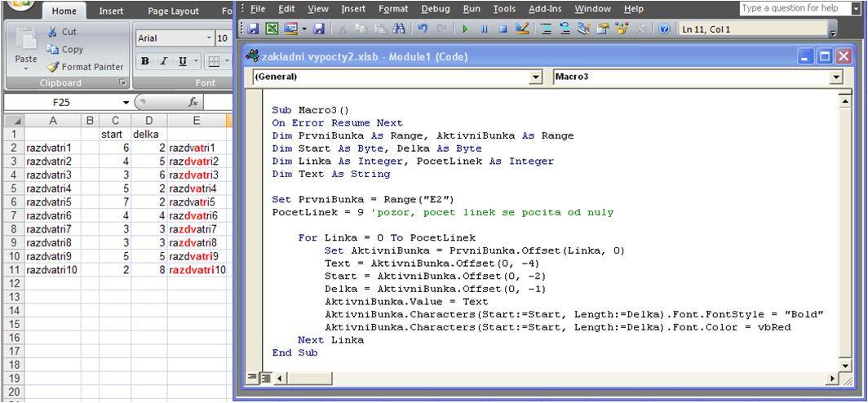This screenshot has height=403, width=868.
Task: Click the code window scroll up arrow
Action: pyautogui.click(x=845, y=100)
